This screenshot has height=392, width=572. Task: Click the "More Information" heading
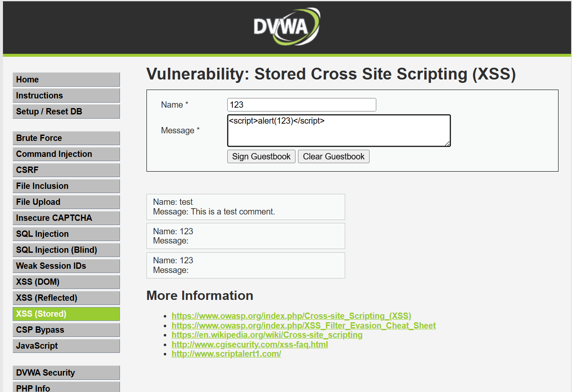click(200, 296)
